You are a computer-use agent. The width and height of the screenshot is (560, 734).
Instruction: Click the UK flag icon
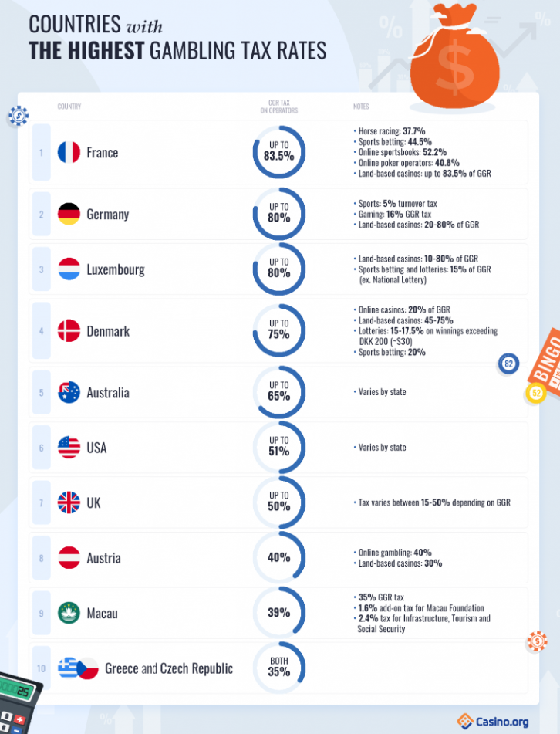pos(69,502)
